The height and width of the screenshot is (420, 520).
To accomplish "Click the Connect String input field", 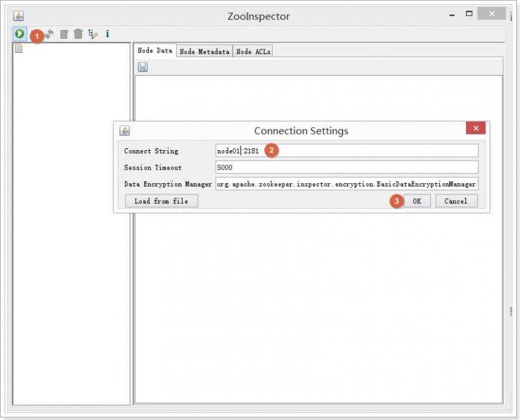I will pos(347,151).
